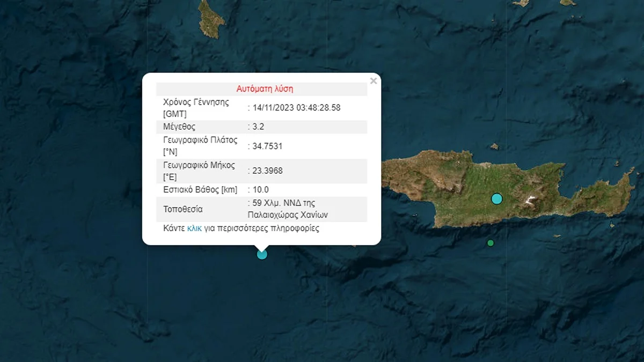Open the κλικ link for more information
644x362 pixels.
(195, 228)
